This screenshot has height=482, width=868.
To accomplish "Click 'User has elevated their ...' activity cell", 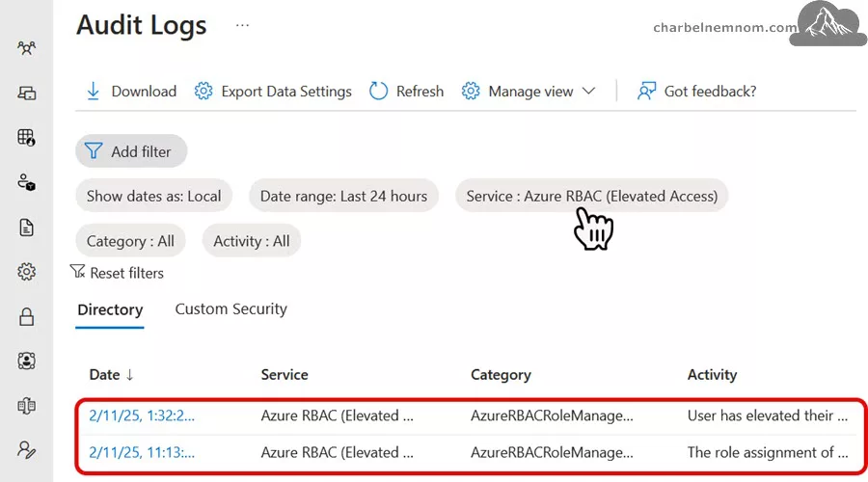I will click(768, 415).
